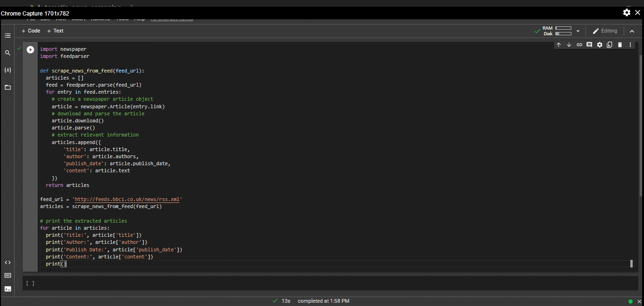The image size is (644, 306).
Task: Open the Editing mode switcher
Action: pos(605,31)
